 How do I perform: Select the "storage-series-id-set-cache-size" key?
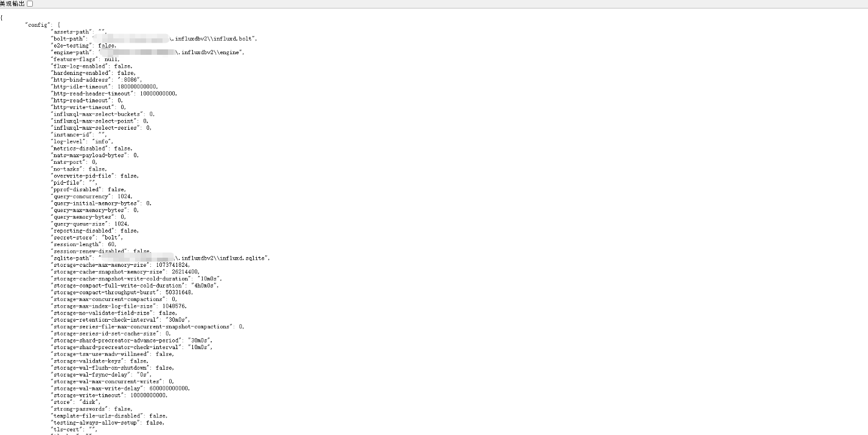coord(105,333)
